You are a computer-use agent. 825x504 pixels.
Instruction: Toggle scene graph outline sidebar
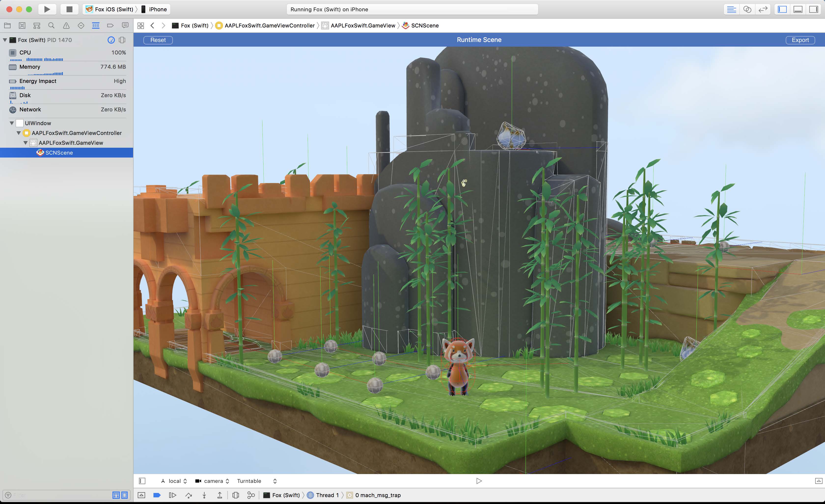tap(142, 481)
